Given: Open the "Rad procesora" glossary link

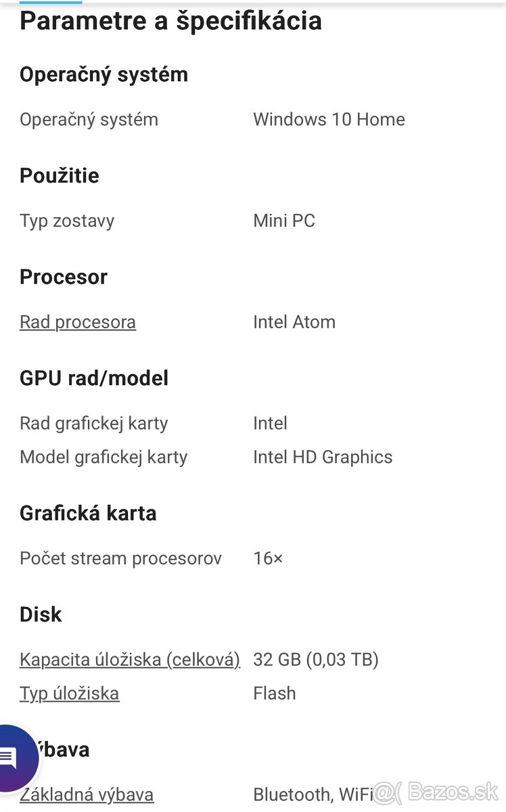Looking at the screenshot, I should click(x=77, y=322).
